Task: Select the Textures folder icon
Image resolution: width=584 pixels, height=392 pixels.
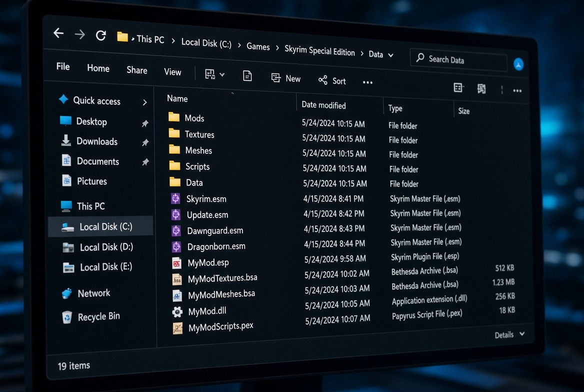Action: tap(174, 133)
